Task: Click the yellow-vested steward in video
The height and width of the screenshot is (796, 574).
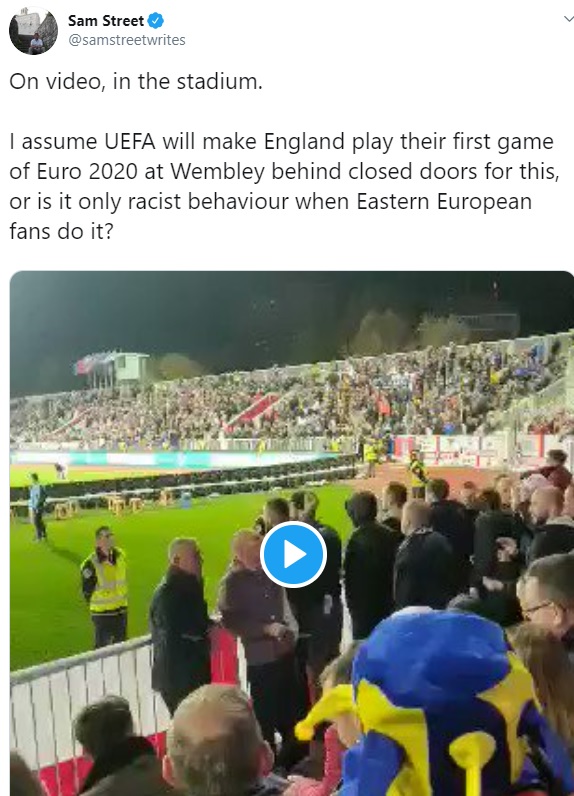Action: pyautogui.click(x=105, y=585)
